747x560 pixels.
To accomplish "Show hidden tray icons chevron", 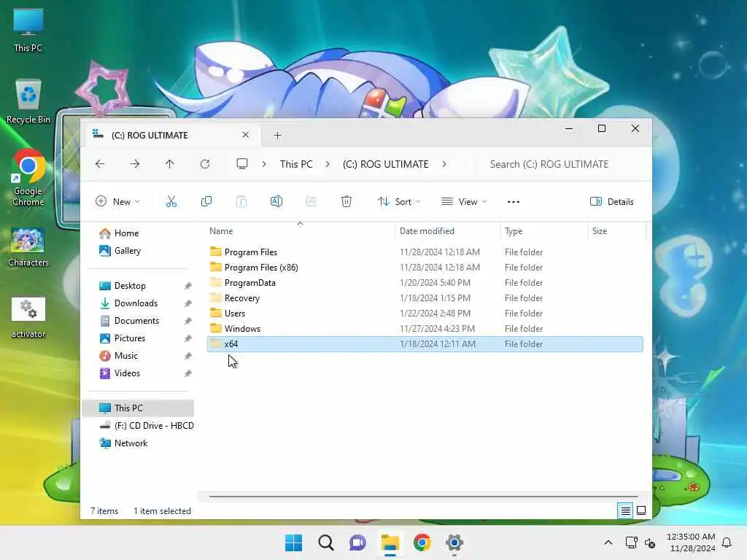I will coord(608,542).
